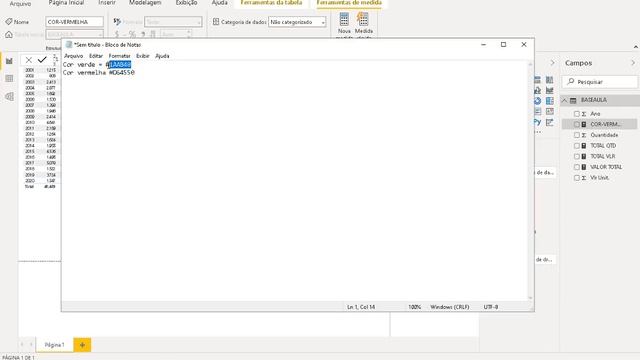Click the Medida rápida icon
Image resolution: width=640 pixels, height=360 pixels.
pos(363,19)
